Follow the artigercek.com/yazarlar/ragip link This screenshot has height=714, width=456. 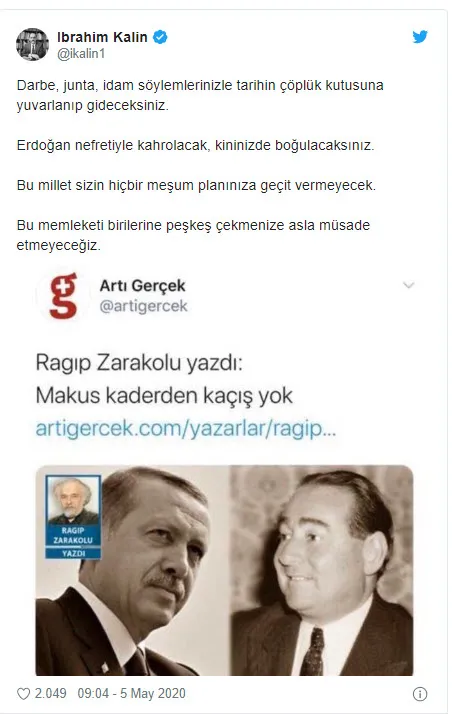186,428
